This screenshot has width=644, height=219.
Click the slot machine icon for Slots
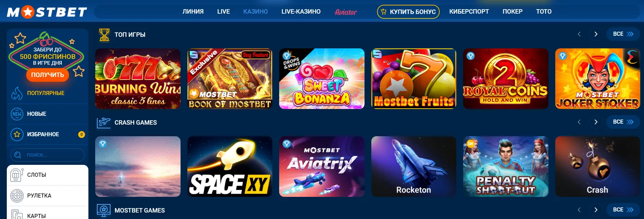pyautogui.click(x=17, y=175)
